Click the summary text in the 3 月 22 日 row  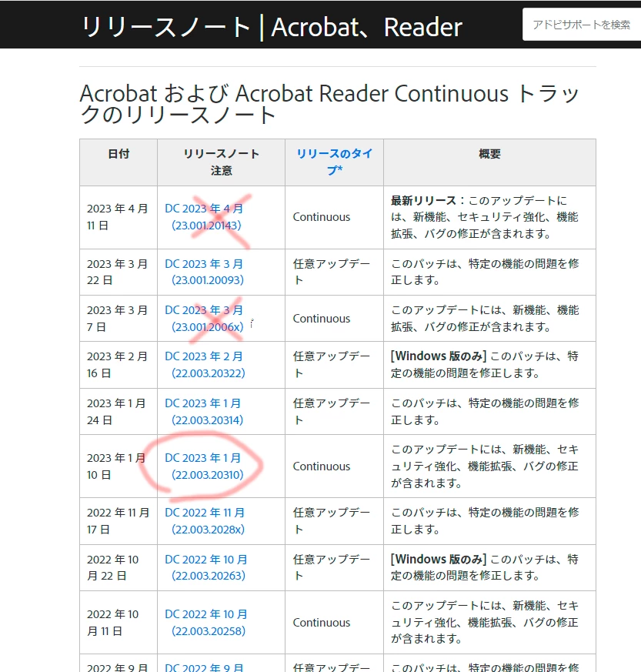point(485,272)
